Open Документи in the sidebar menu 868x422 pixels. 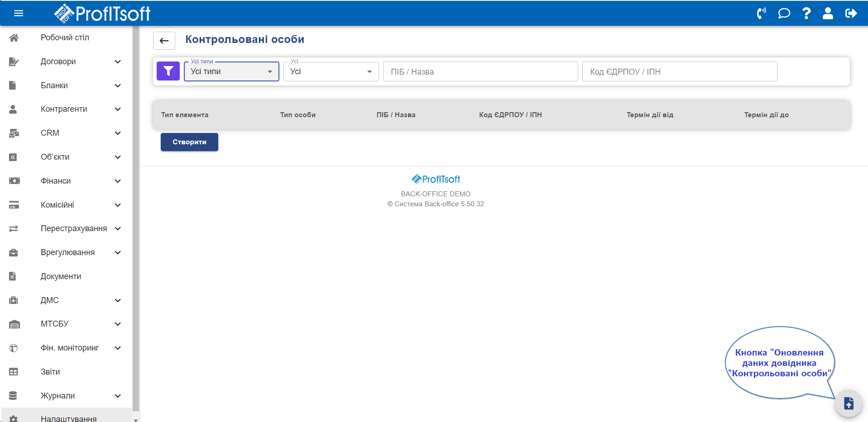[x=61, y=276]
